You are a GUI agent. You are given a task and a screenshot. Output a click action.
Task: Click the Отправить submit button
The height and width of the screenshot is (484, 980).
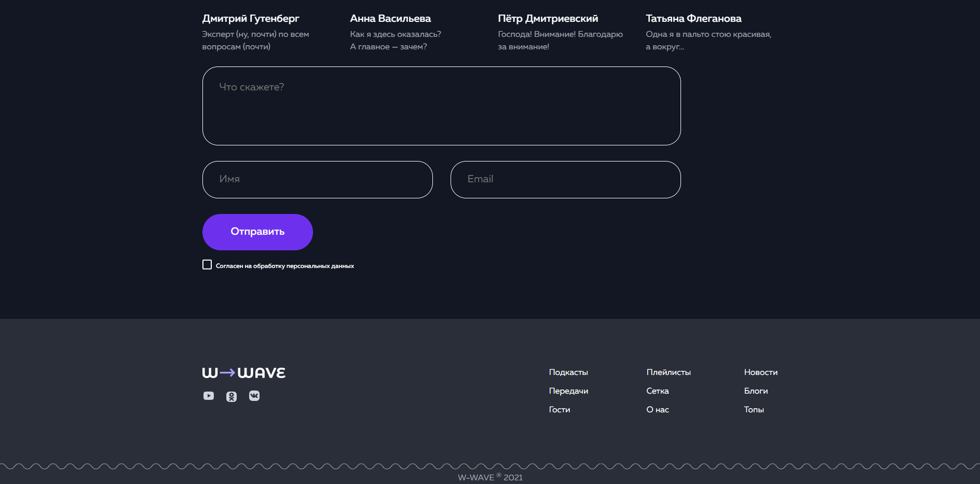[x=257, y=232]
